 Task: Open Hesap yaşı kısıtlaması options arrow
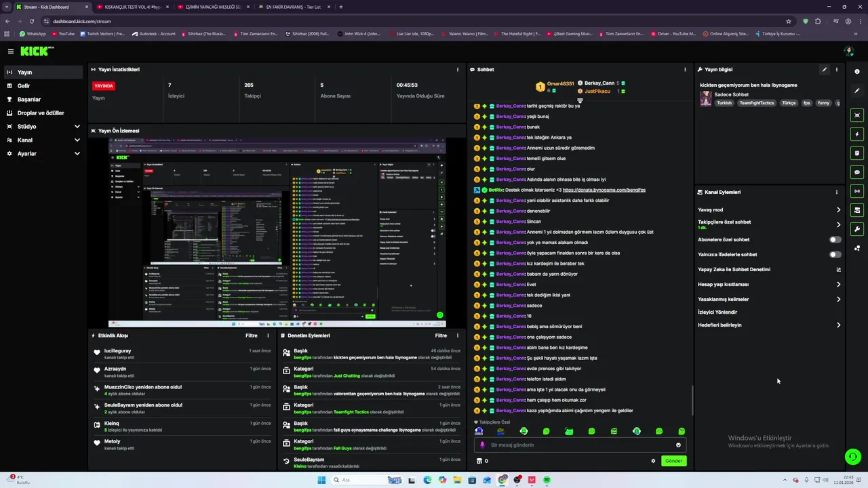838,284
